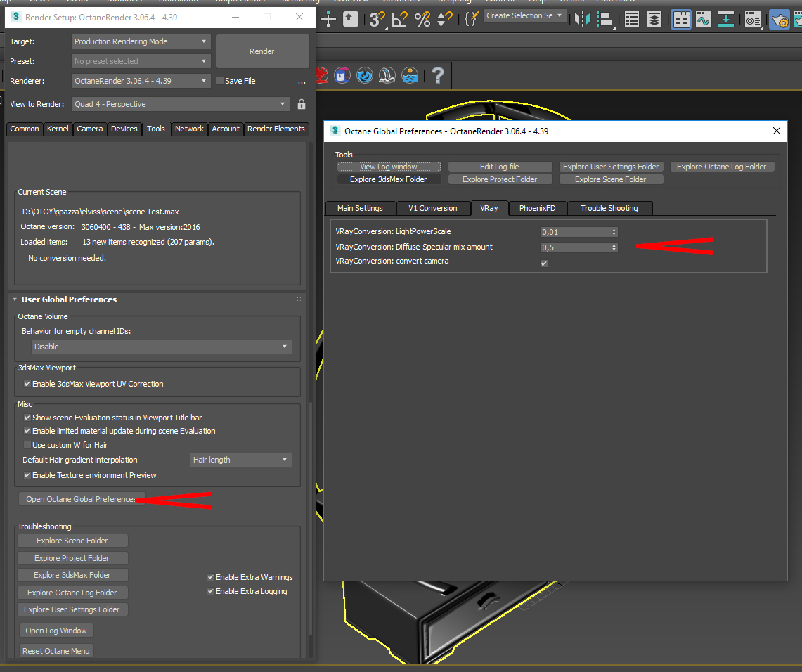Toggle Enable Texture environment Preview checkbox
Image resolution: width=802 pixels, height=672 pixels.
[x=27, y=475]
